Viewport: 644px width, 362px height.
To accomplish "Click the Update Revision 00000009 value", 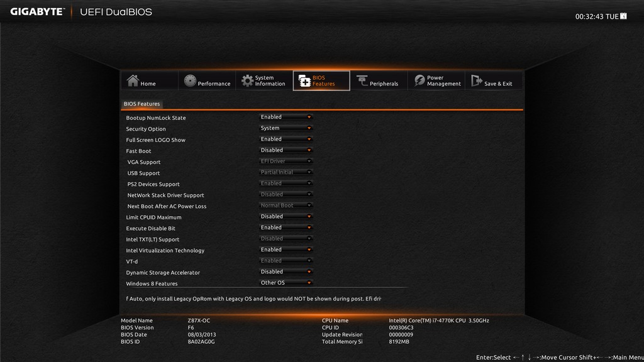I will 401,334.
